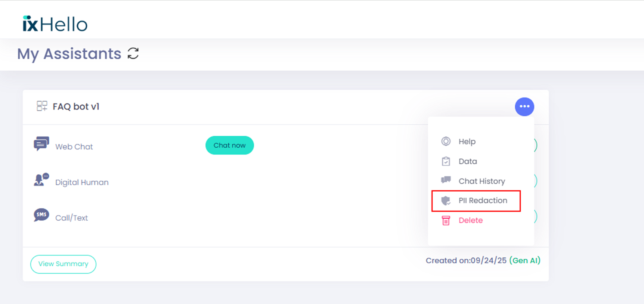The image size is (644, 304).
Task: Click the Digital Human avatar icon
Action: pos(41,180)
